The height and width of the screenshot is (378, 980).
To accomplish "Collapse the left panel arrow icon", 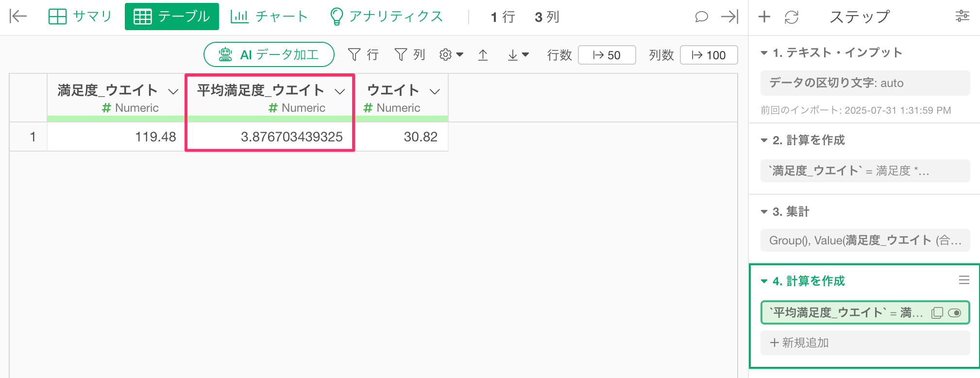I will click(18, 17).
